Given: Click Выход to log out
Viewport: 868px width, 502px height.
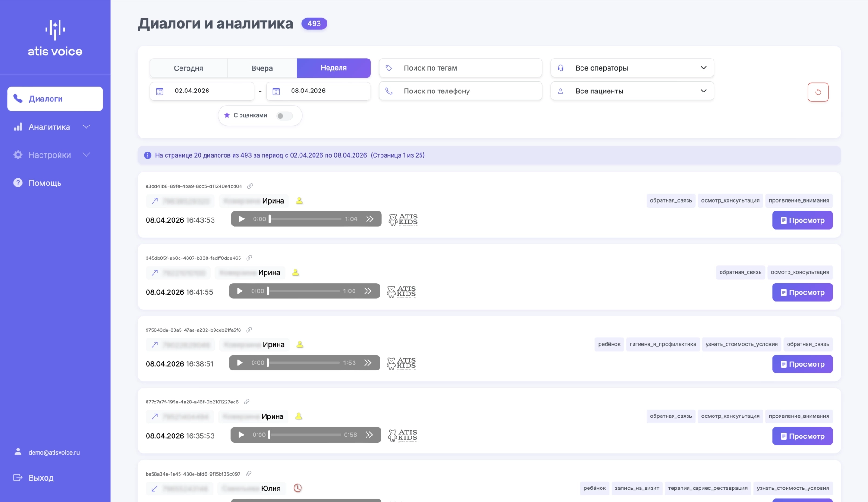Looking at the screenshot, I should click(41, 478).
